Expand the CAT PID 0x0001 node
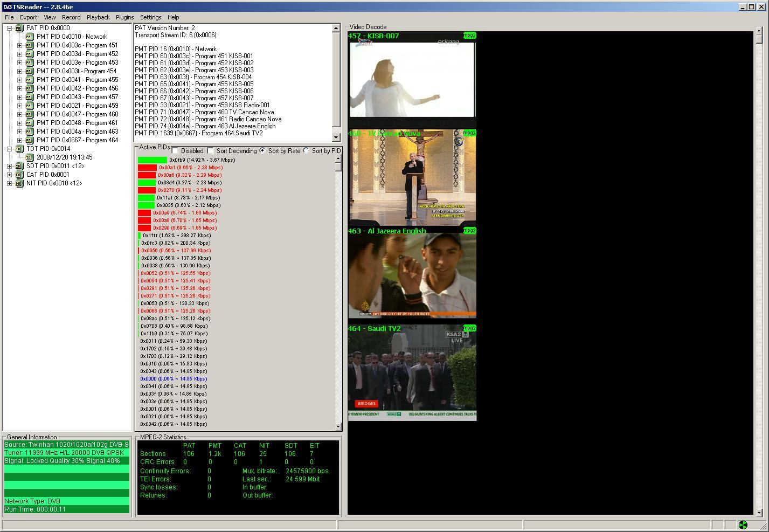This screenshot has height=532, width=769. coord(9,175)
